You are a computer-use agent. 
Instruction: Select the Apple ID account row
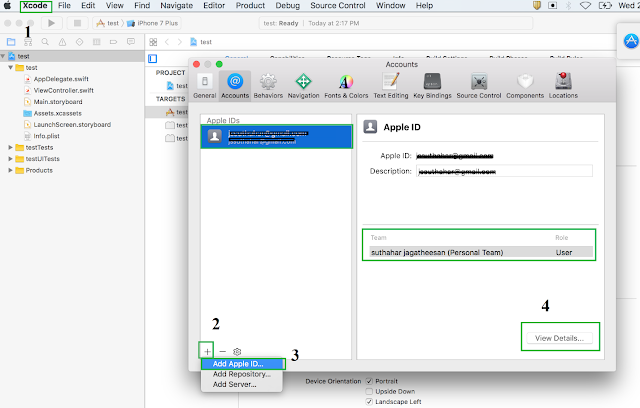pos(276,137)
